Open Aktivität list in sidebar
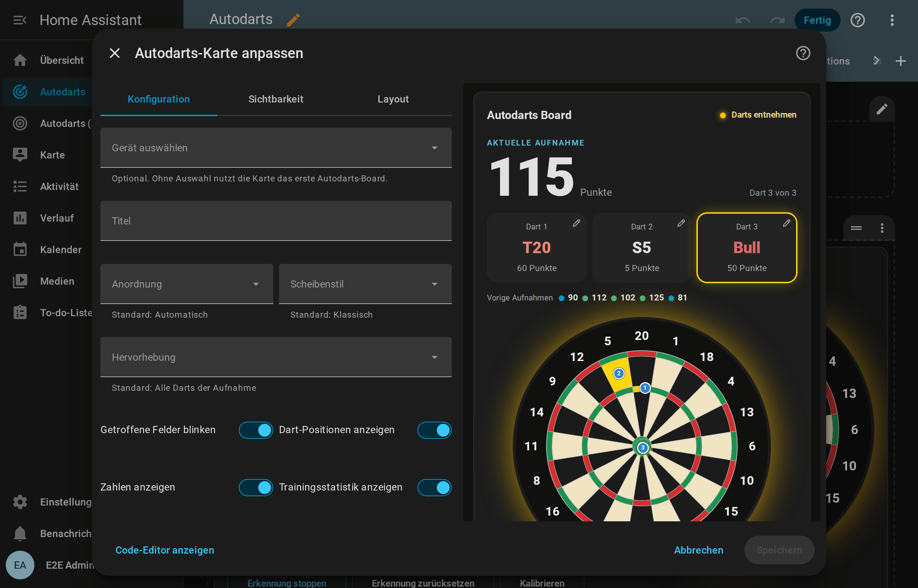918x588 pixels. (x=48, y=187)
